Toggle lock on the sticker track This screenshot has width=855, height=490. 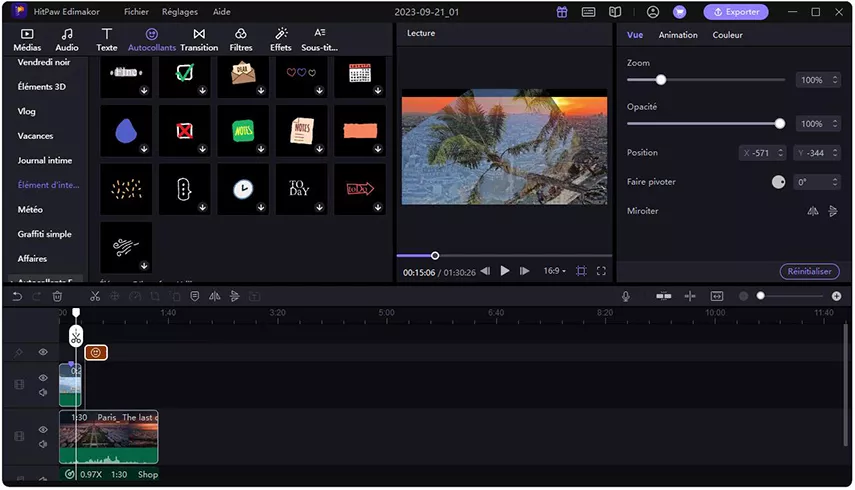pos(18,353)
